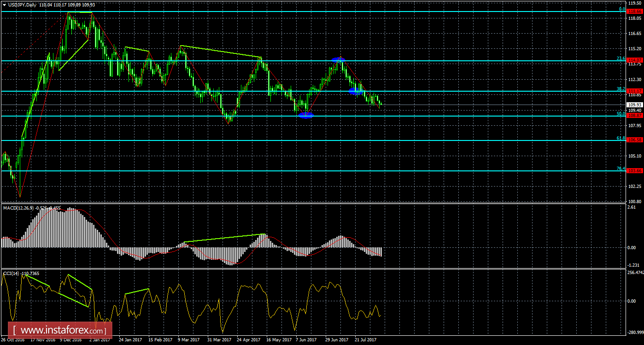Click the 0.0 Fibonacci level label

click(x=621, y=9)
